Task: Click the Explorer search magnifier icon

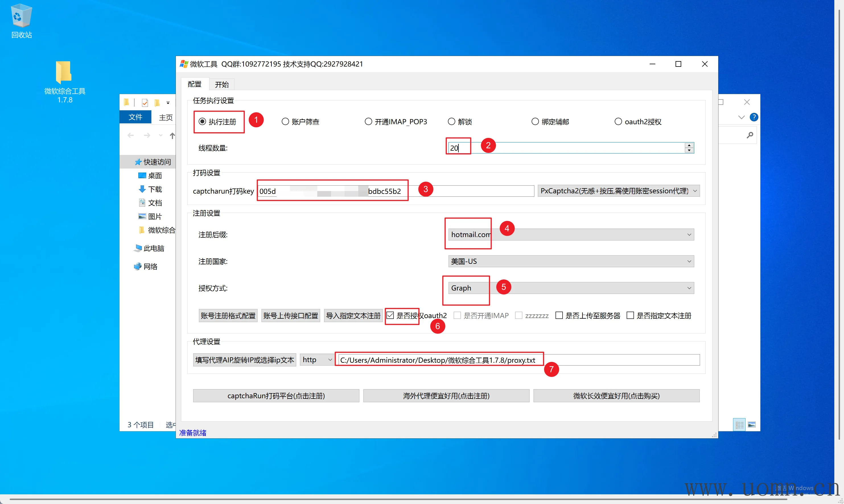Action: 750,135
